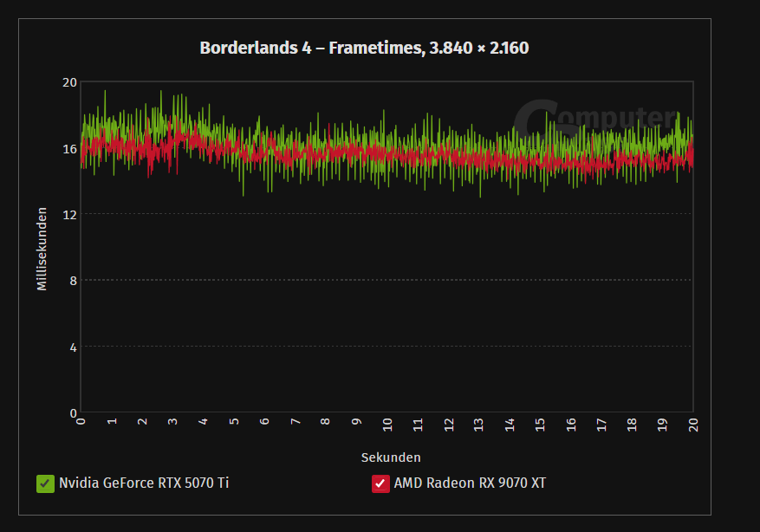
Task: Click the y-axis value 4
Action: pos(73,347)
